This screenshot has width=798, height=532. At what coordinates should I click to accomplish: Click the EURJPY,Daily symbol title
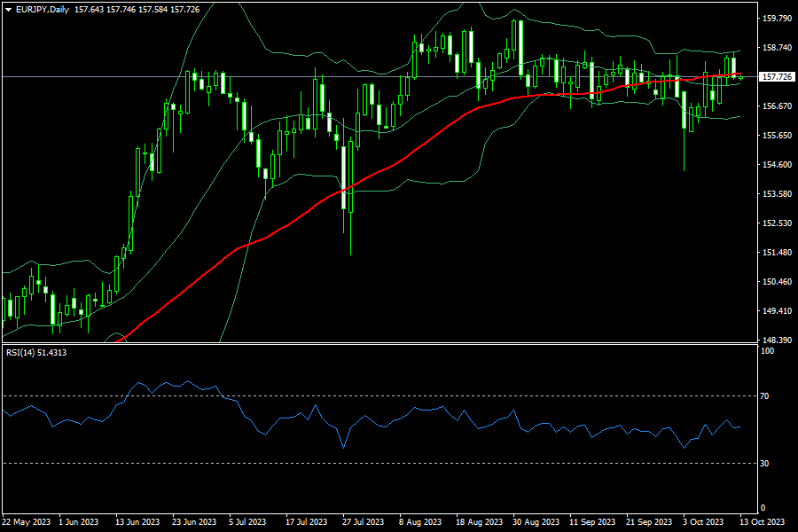click(x=43, y=9)
